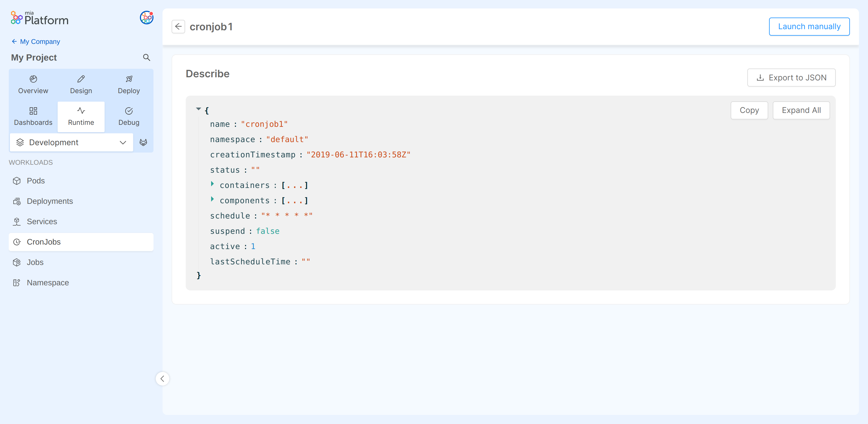This screenshot has width=868, height=424.
Task: Open the Design section
Action: coord(81,84)
